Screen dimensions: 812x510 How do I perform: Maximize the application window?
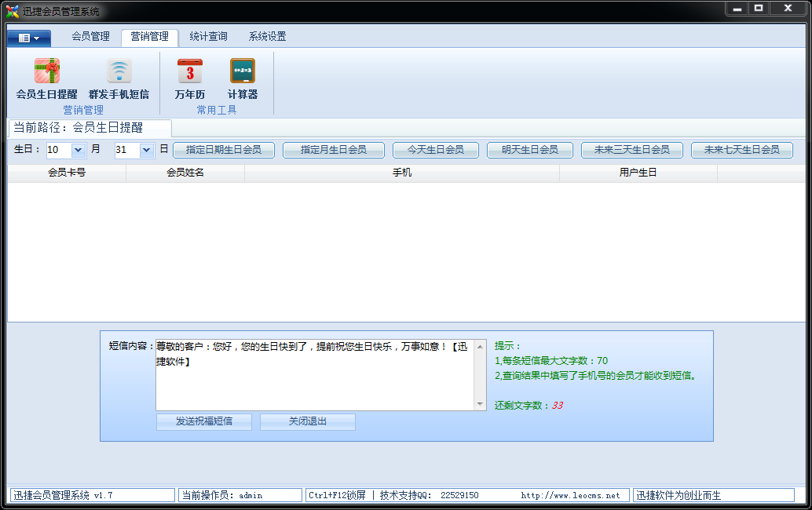pos(759,9)
